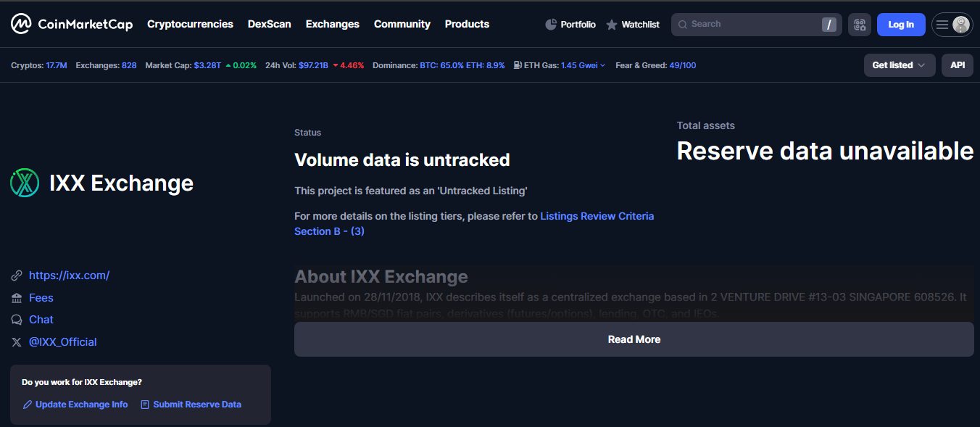
Task: Select the ETH gas pump icon
Action: pos(518,65)
